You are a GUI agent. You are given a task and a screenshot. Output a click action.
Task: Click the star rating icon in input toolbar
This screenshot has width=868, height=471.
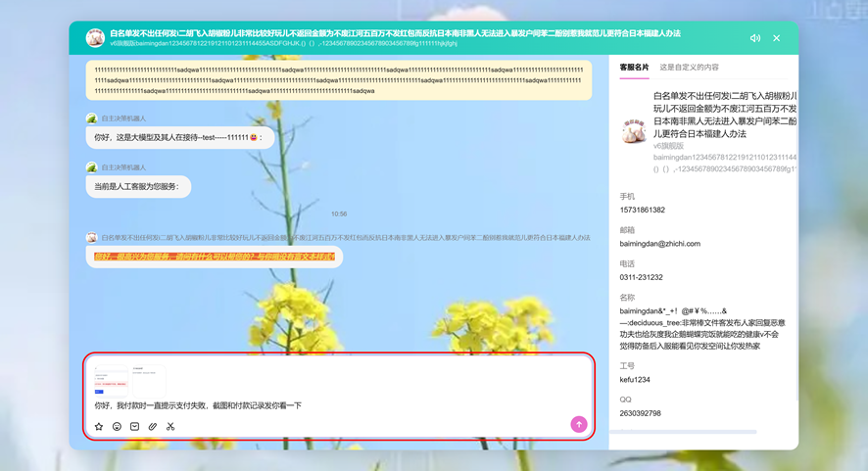tap(99, 426)
